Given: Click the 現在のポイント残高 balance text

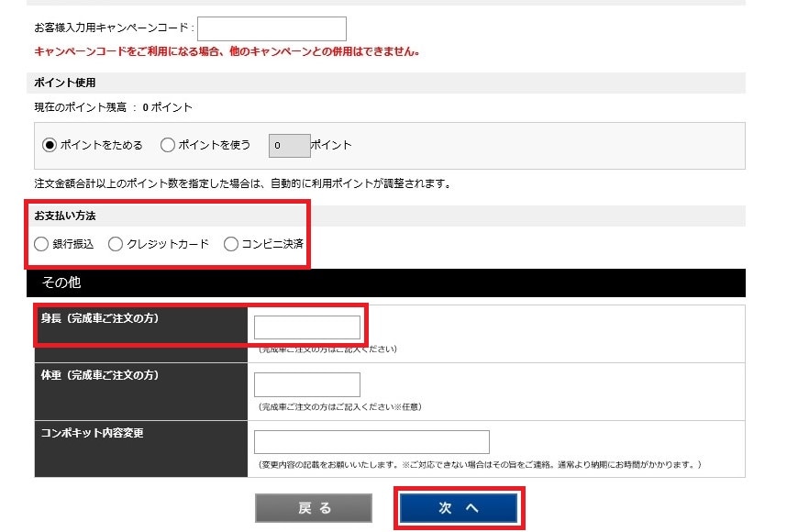Looking at the screenshot, I should tap(113, 107).
